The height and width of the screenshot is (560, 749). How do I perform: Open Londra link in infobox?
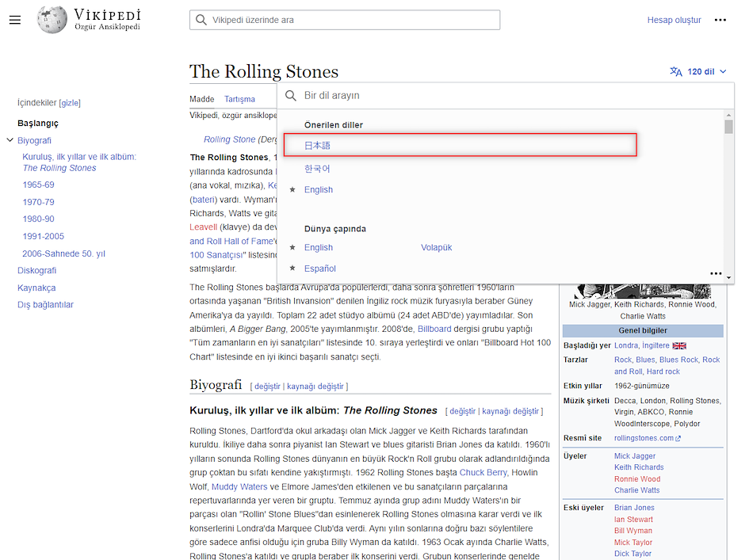coord(626,345)
